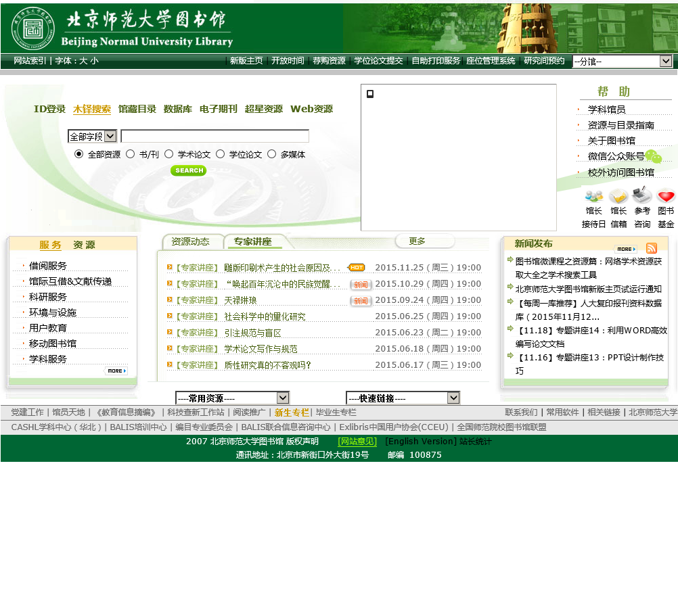
Task: Click the HOT badge on the first lecture
Action: (357, 268)
